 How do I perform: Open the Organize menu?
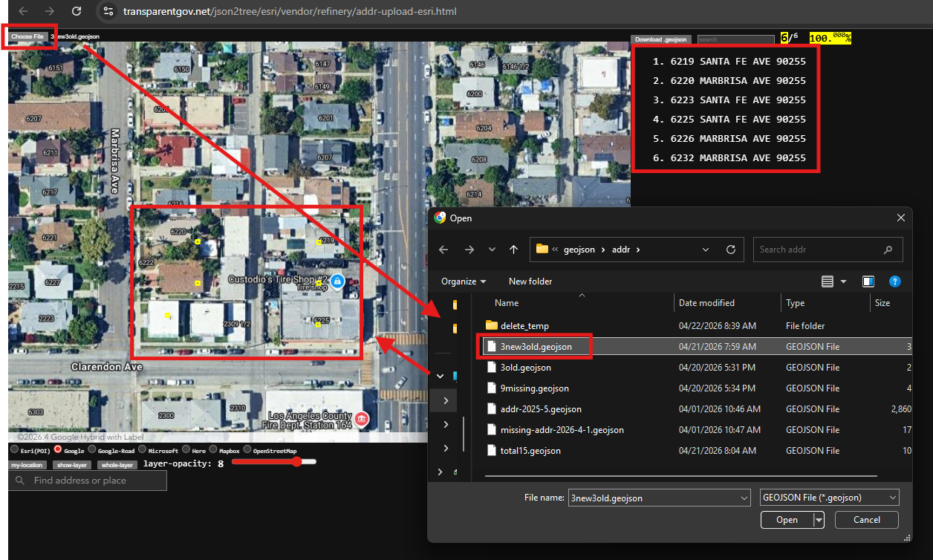[x=464, y=281]
